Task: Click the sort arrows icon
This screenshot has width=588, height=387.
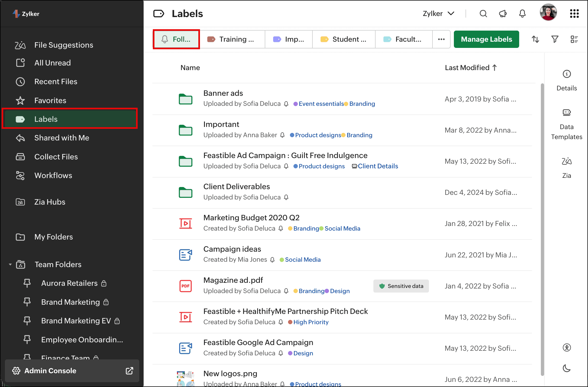Action: (535, 39)
